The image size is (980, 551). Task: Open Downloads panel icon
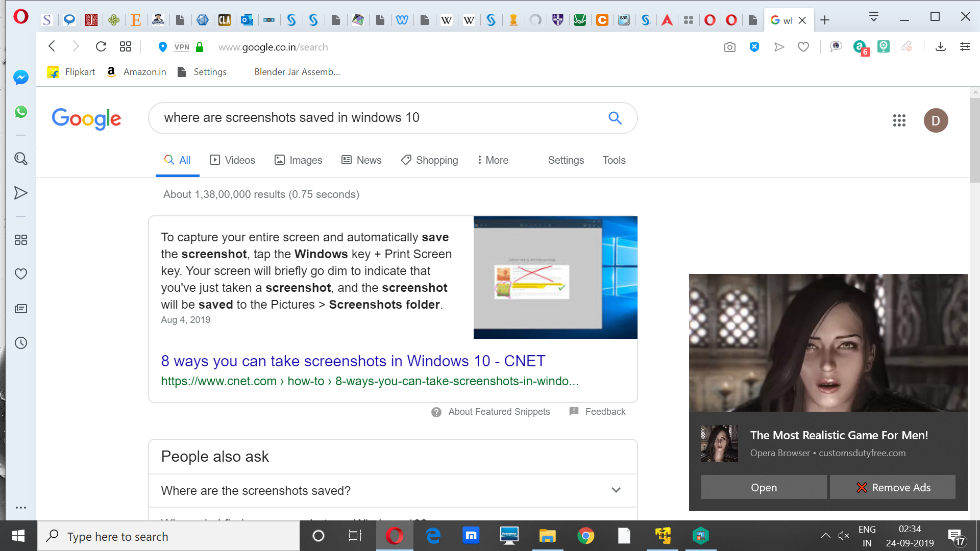pyautogui.click(x=941, y=47)
